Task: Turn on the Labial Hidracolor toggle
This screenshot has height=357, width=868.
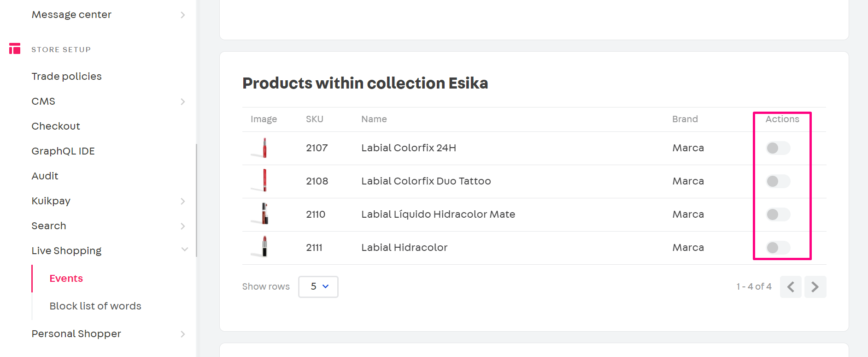Action: pos(778,248)
